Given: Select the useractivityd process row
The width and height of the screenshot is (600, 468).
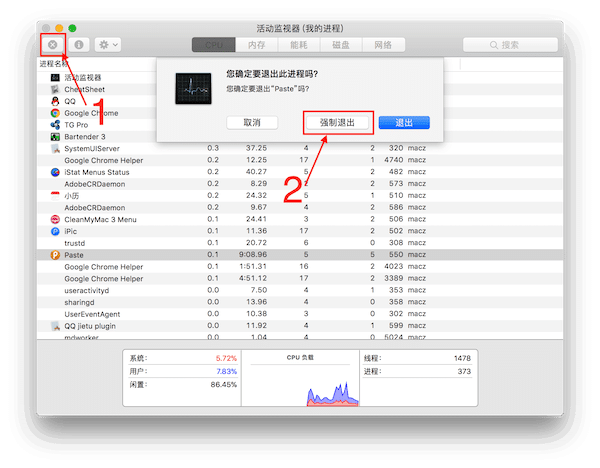Looking at the screenshot, I should click(x=300, y=290).
